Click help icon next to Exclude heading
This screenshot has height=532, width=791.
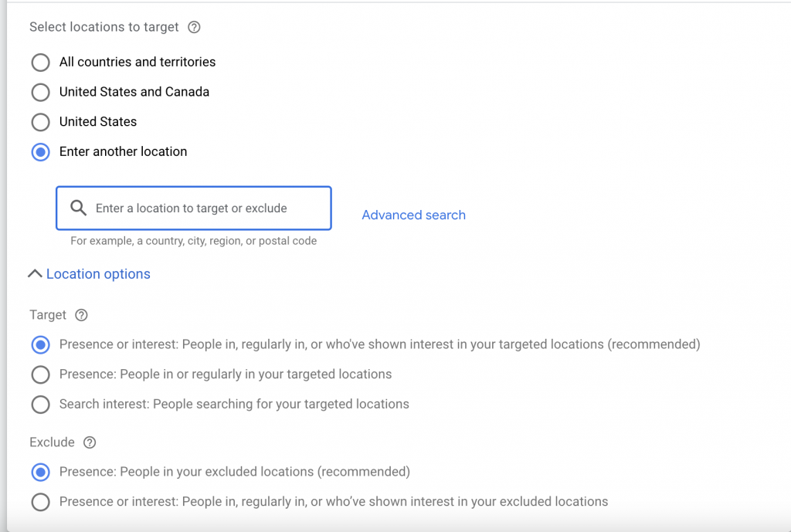click(x=90, y=442)
